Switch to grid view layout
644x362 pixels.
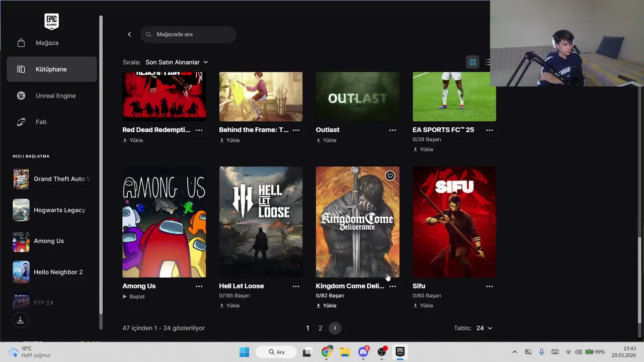(x=472, y=62)
